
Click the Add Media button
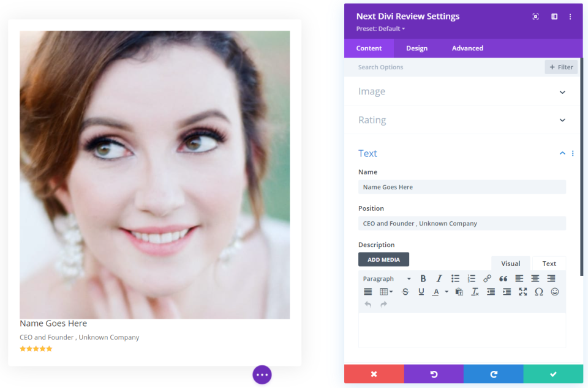pyautogui.click(x=383, y=259)
